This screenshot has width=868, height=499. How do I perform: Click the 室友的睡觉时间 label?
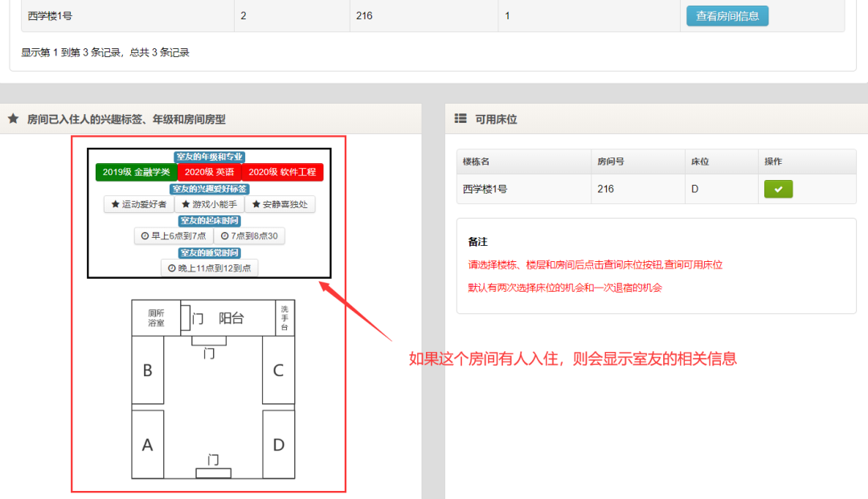point(209,252)
